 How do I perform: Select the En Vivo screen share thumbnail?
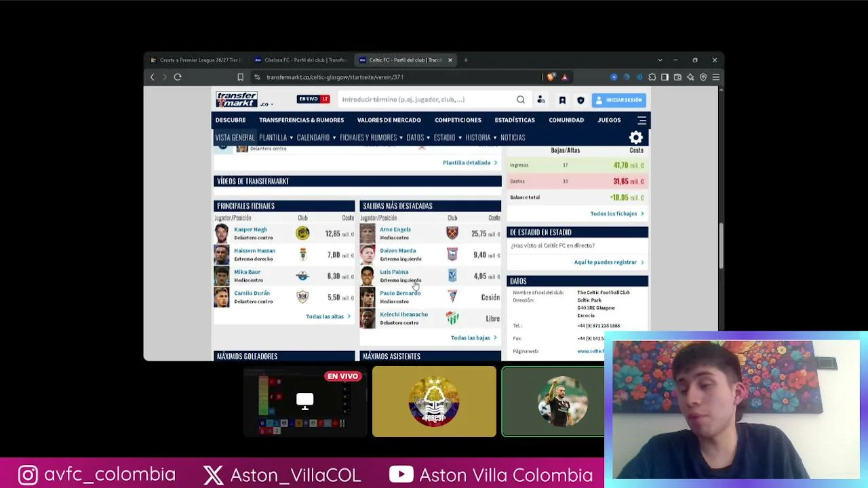tap(305, 402)
